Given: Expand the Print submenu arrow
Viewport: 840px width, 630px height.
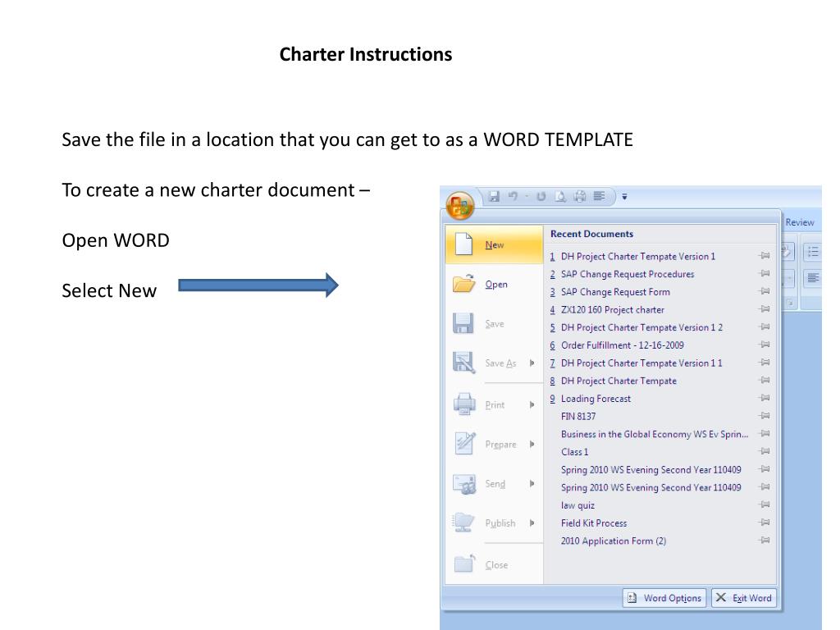Looking at the screenshot, I should 532,404.
